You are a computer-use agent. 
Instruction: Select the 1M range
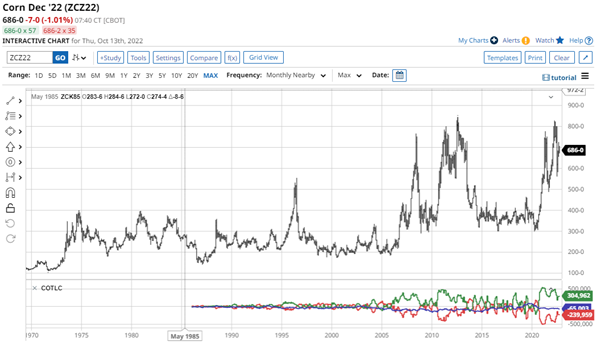(x=66, y=76)
